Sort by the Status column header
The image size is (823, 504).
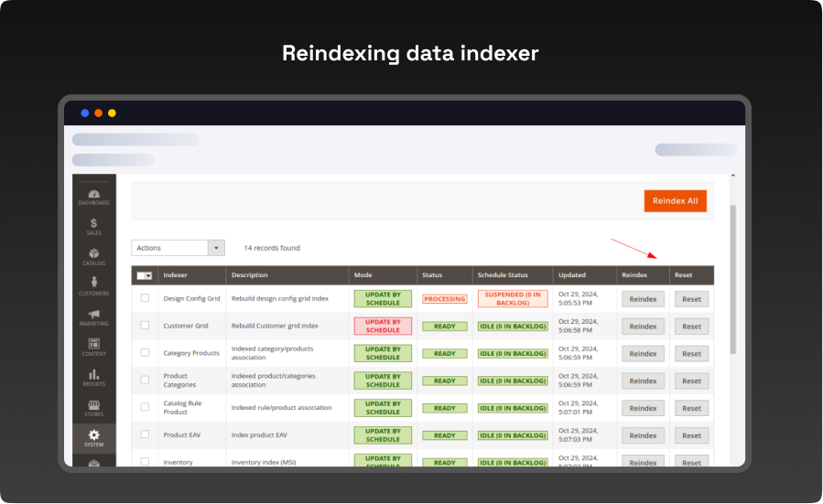[x=431, y=275]
